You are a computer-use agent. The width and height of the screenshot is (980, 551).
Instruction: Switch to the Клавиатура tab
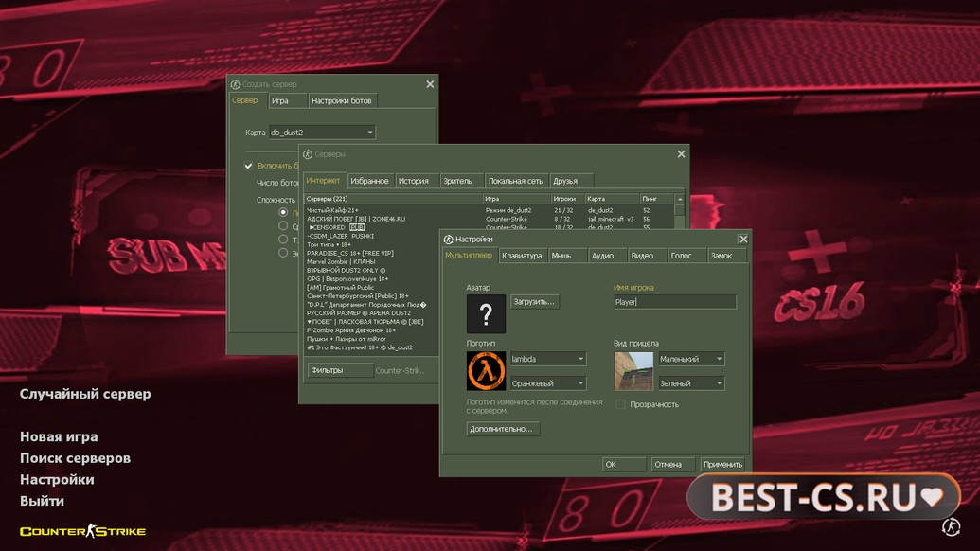pos(522,256)
